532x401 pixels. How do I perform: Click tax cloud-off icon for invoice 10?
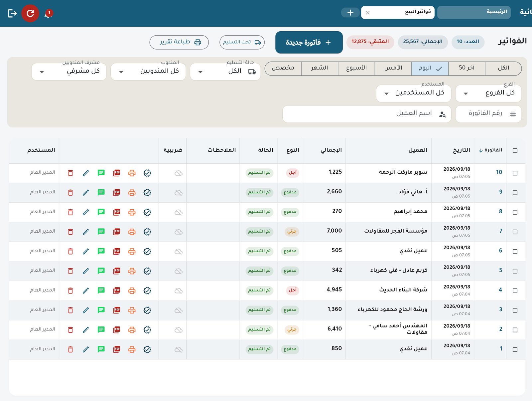tap(179, 173)
